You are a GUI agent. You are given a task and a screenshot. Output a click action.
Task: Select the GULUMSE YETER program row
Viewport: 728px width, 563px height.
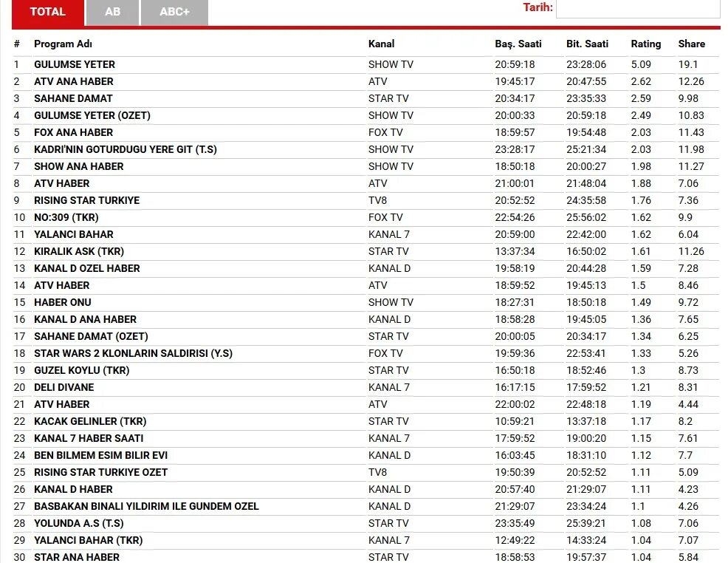(75, 64)
